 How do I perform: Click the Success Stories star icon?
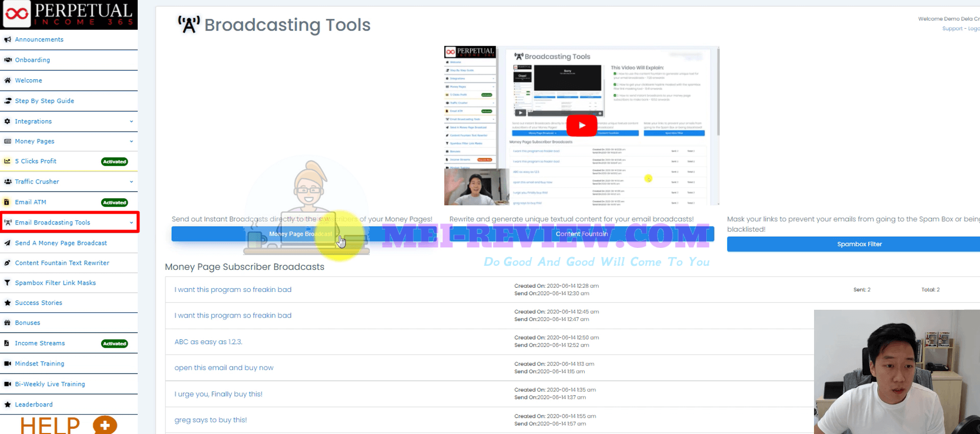coord(8,303)
